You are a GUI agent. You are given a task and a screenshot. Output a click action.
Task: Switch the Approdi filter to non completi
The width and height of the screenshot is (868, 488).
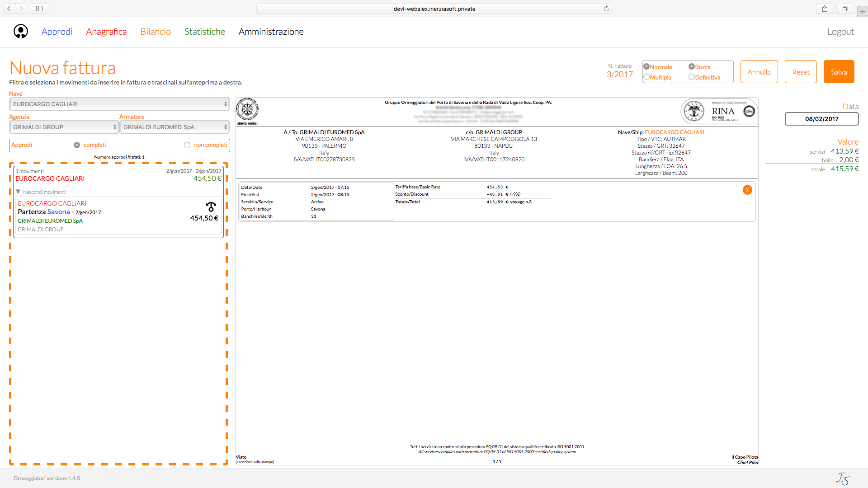187,145
